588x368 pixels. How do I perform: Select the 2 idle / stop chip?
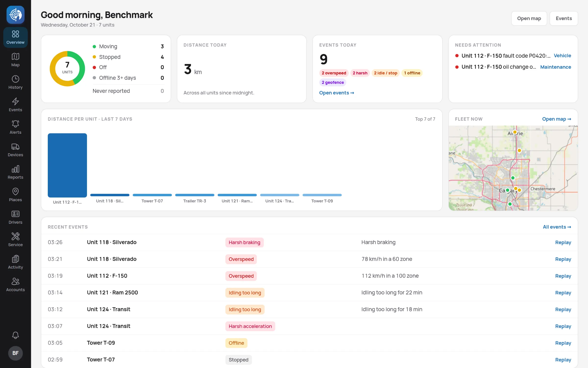point(386,73)
